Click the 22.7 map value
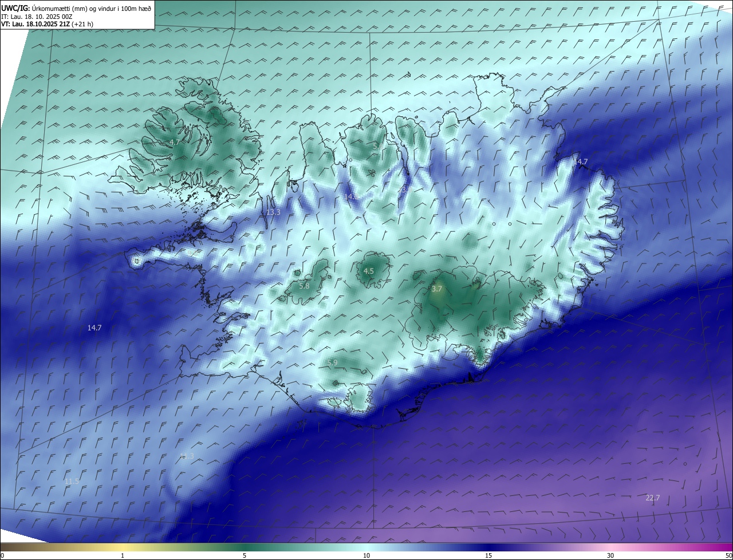Screen dimensions: 733x560 [x=653, y=498]
